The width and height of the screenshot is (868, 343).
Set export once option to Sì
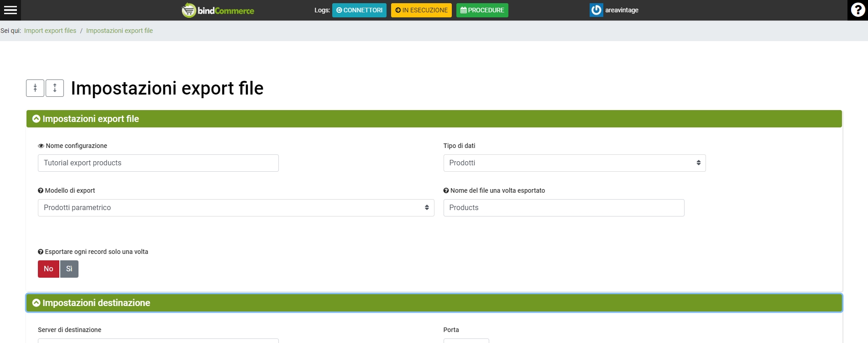point(69,269)
